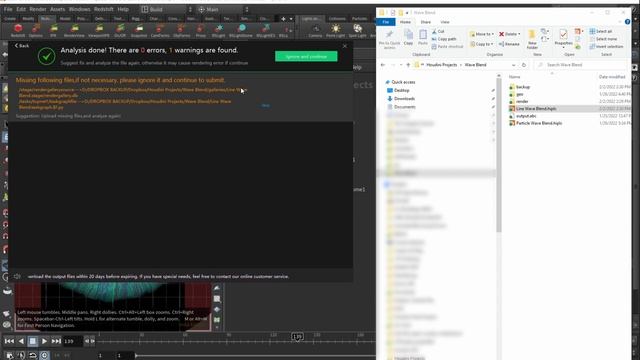Image resolution: width=640 pixels, height=360 pixels.
Task: Open Downloads in Quick access
Action: [x=404, y=99]
